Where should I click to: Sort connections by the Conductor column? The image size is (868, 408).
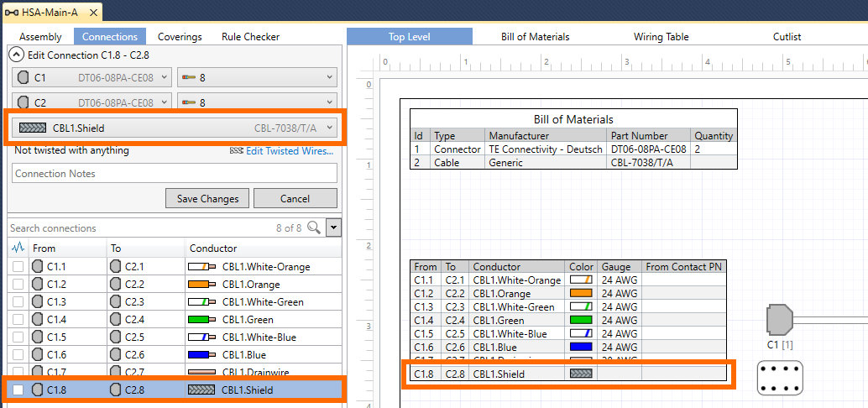click(264, 248)
